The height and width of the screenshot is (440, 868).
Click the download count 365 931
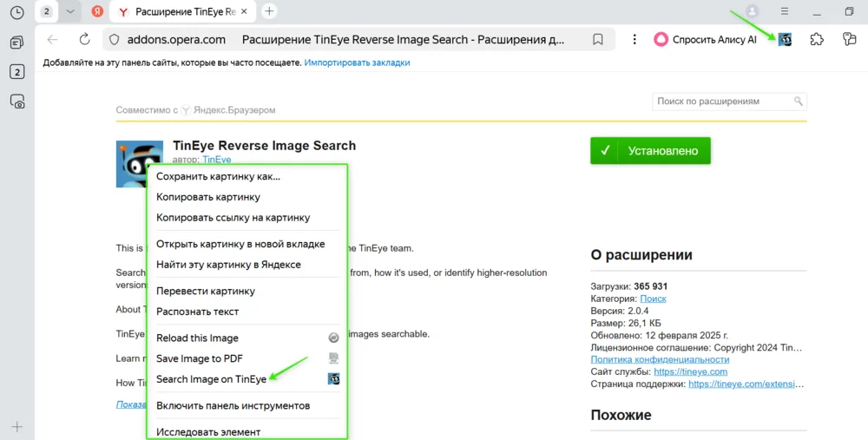click(x=650, y=286)
